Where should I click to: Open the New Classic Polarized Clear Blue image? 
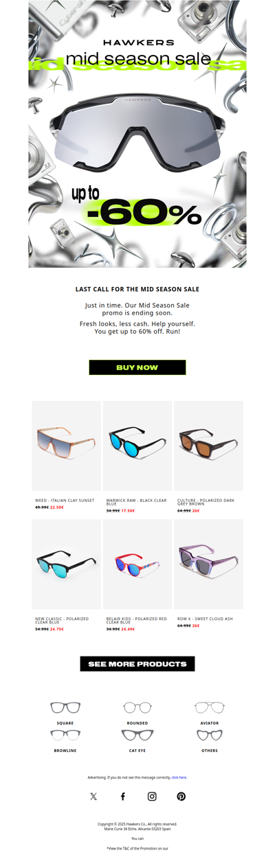tap(66, 564)
